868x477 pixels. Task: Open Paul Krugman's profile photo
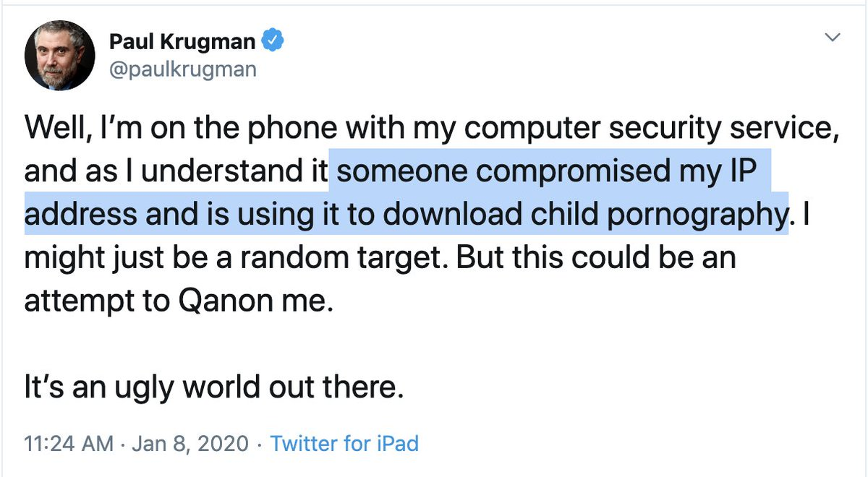(x=60, y=55)
